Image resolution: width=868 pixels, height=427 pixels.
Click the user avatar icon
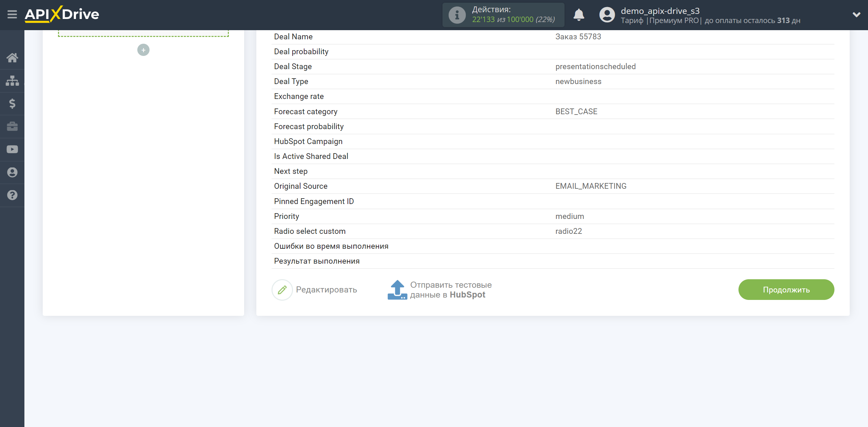coord(607,15)
